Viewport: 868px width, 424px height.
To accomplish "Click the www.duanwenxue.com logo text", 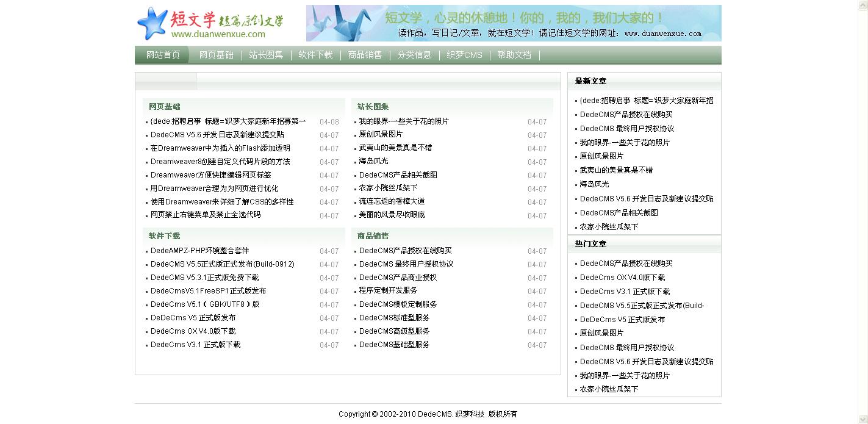I will pos(218,35).
